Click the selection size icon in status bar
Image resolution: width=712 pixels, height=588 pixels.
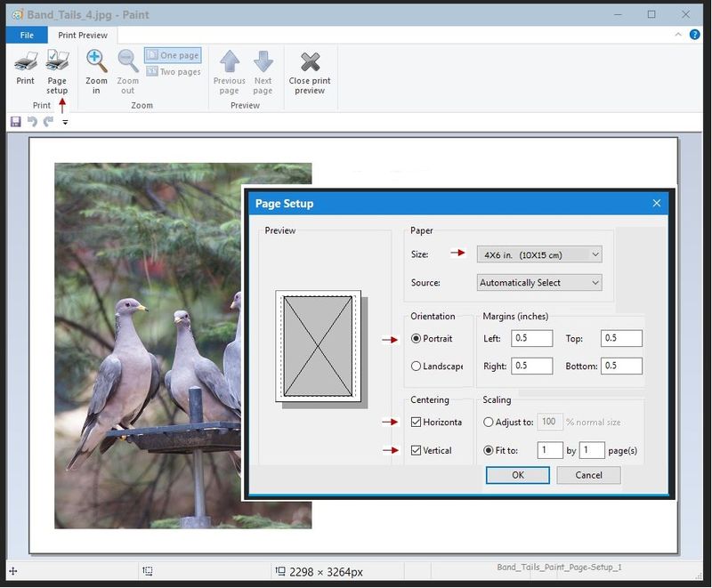coord(148,571)
